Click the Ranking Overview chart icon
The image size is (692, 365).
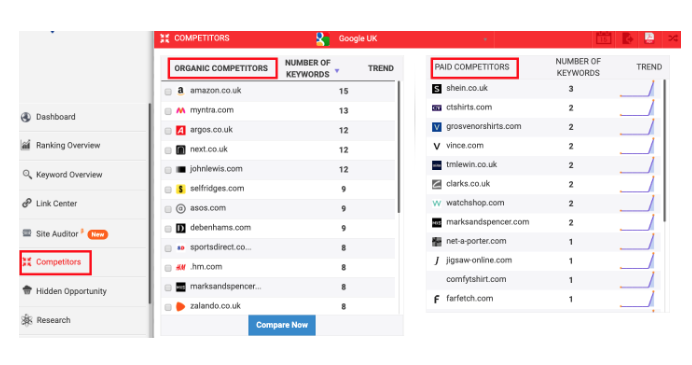(x=26, y=145)
